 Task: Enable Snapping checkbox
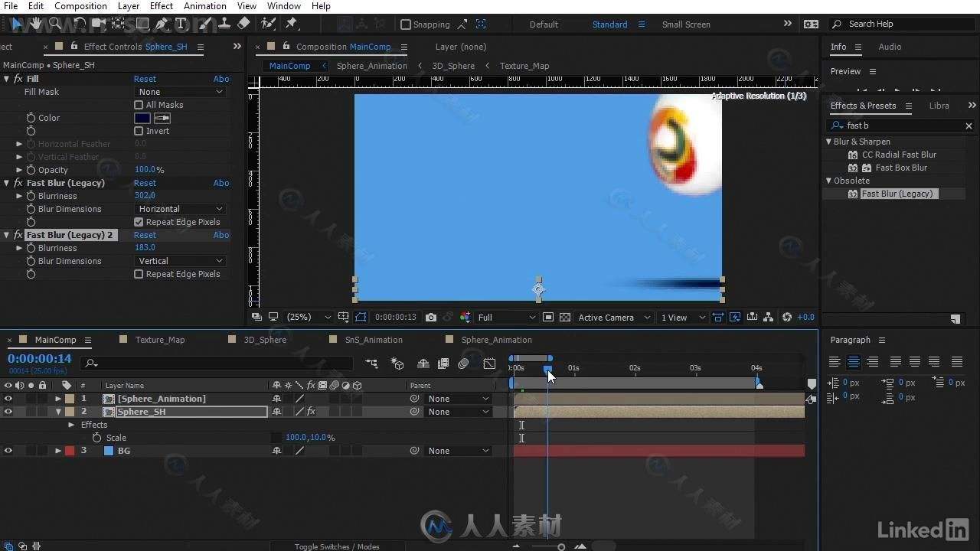point(406,24)
